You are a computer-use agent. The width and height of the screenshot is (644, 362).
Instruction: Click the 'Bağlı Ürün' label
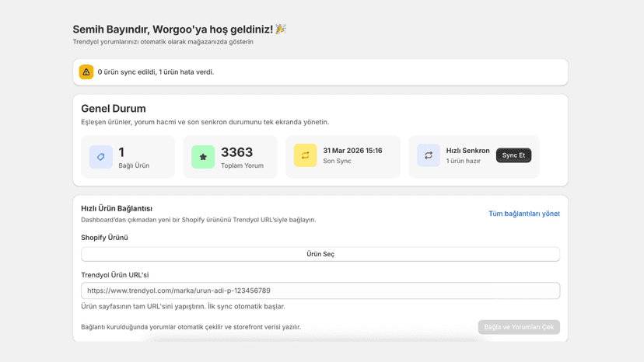[x=134, y=165]
